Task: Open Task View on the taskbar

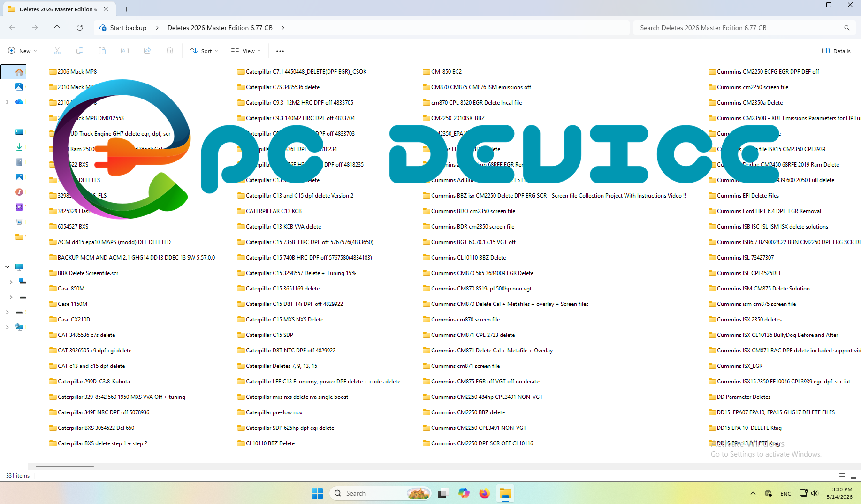Action: tap(442, 493)
